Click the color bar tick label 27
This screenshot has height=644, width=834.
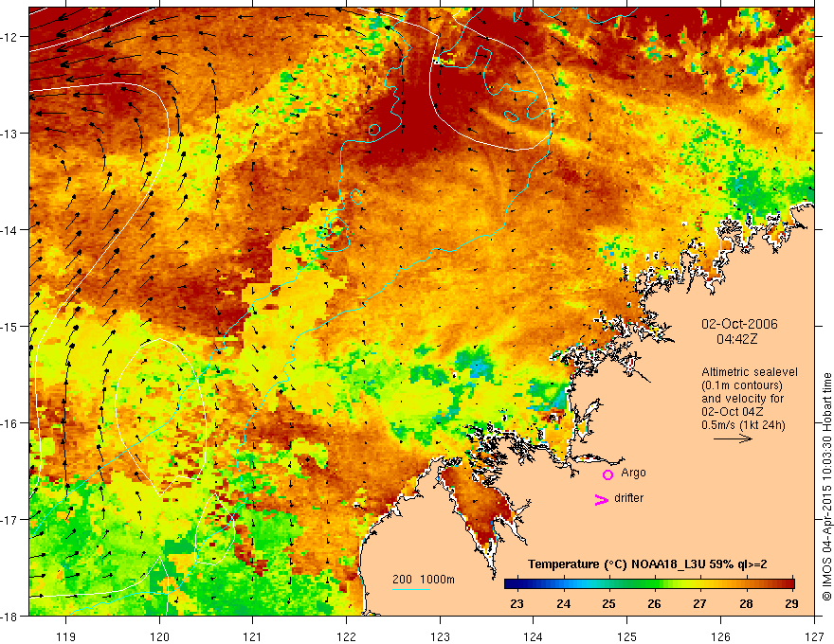click(x=700, y=603)
